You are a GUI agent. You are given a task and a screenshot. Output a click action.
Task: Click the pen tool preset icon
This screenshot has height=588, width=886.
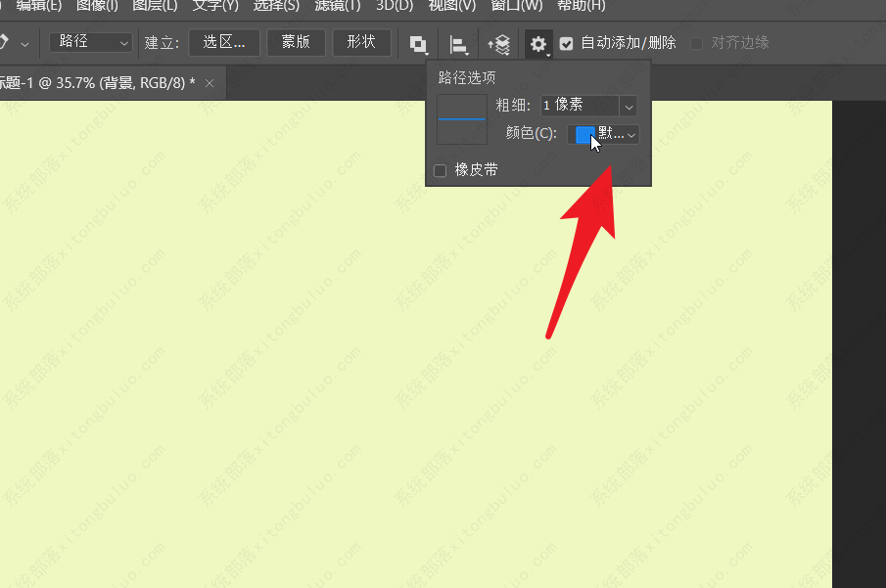[x=4, y=42]
